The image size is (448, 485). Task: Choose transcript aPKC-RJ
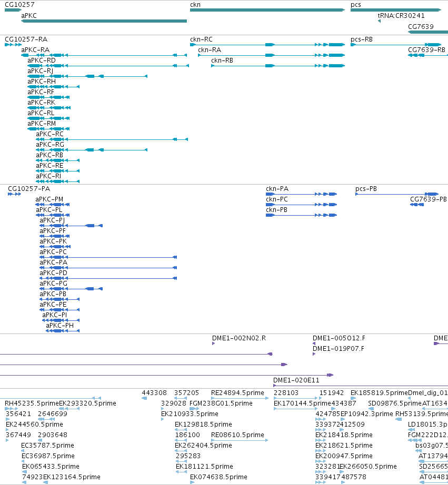pos(40,71)
